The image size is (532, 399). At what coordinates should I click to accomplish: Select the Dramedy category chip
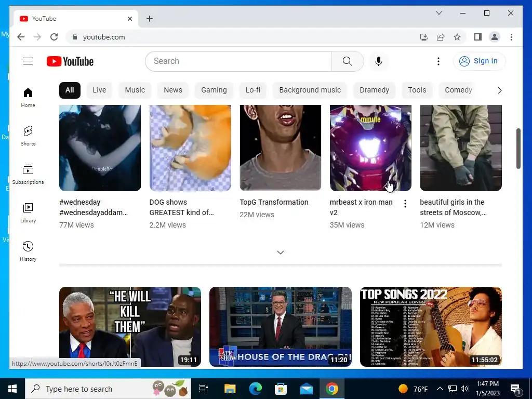coord(374,90)
